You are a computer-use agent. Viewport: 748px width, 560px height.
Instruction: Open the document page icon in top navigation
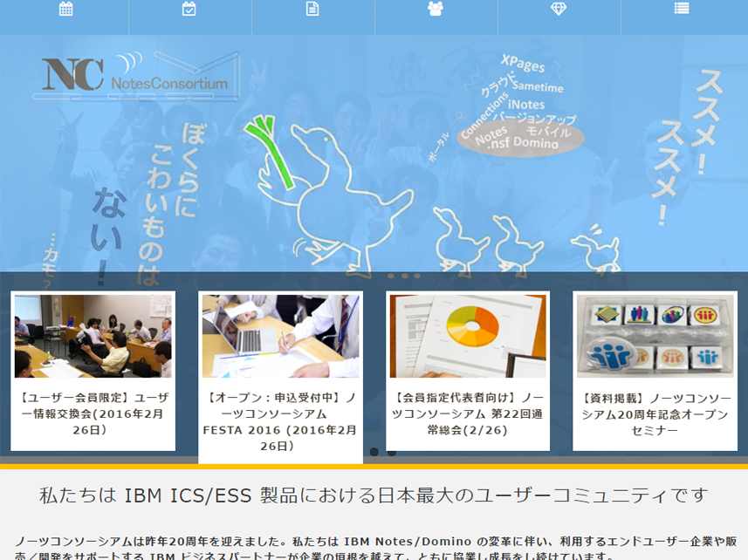[x=312, y=9]
